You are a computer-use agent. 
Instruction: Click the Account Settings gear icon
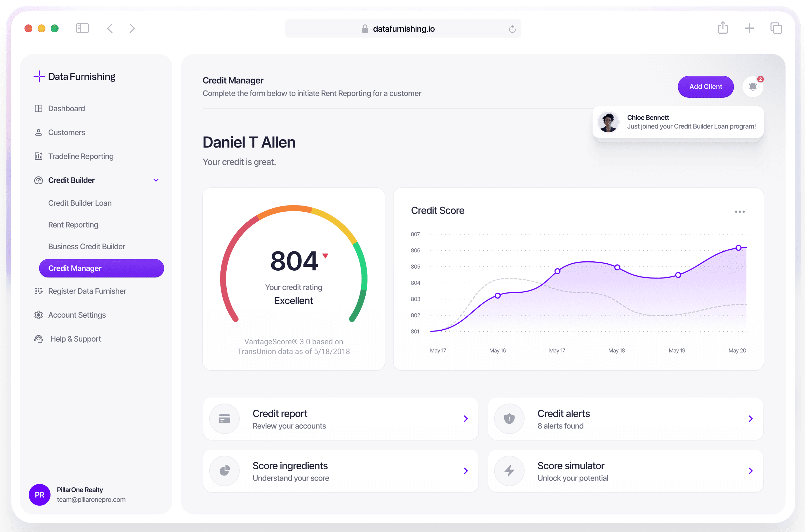39,315
